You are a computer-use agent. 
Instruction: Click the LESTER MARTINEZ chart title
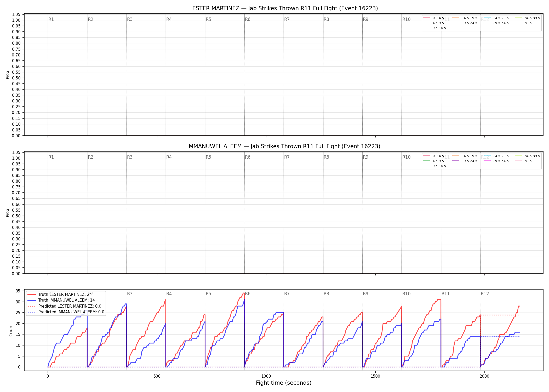click(x=284, y=8)
